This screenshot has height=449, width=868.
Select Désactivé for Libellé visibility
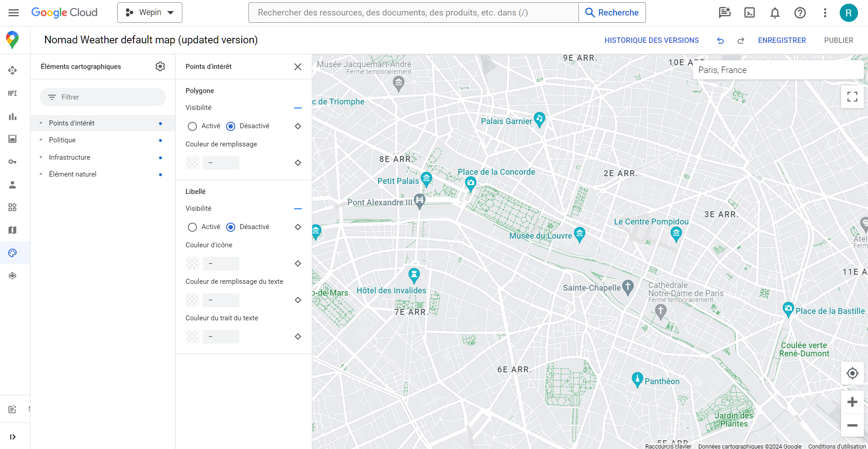click(231, 227)
